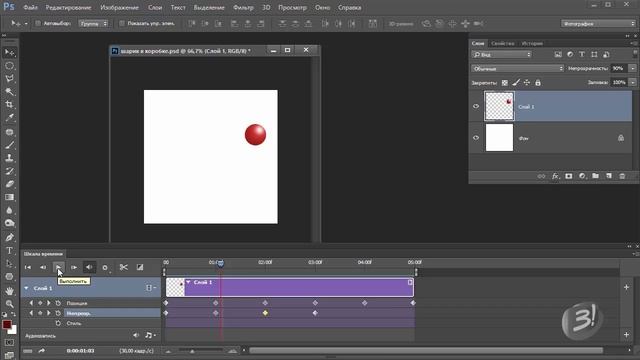Image resolution: width=640 pixels, height=360 pixels.
Task: Open timeline playback settings gear
Action: tap(105, 268)
